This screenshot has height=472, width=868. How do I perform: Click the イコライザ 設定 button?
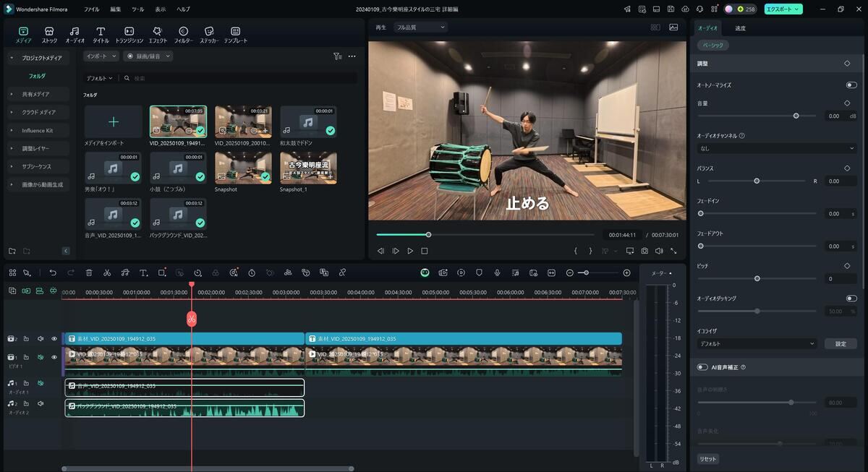click(x=841, y=344)
